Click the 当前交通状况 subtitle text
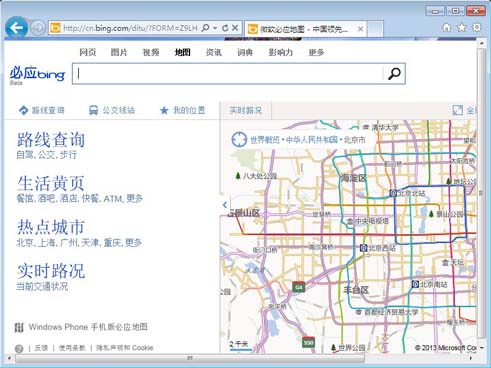Screen dimensions: 491x368 coord(42,286)
